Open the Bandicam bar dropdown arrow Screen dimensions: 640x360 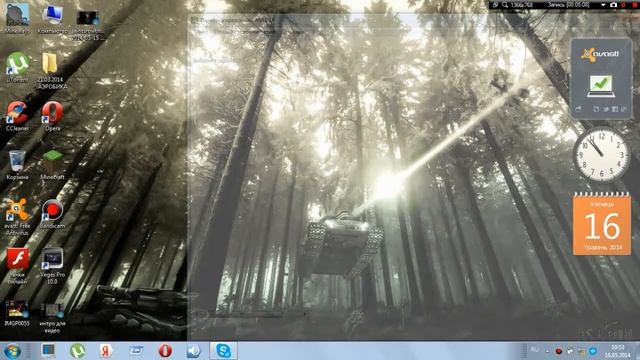[603, 5]
